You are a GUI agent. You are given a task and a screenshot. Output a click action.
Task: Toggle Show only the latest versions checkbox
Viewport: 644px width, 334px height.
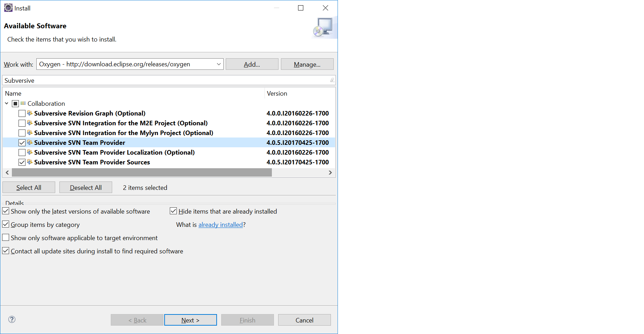coord(6,211)
